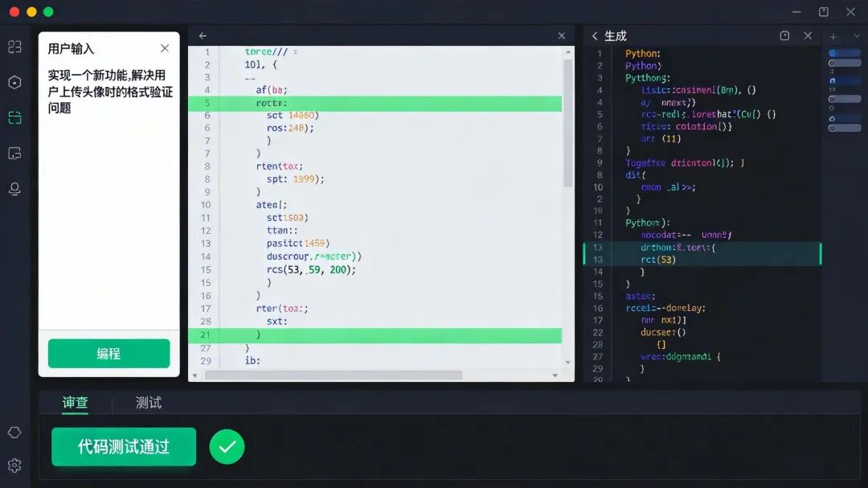Viewport: 868px width, 488px height.
Task: Toggle the topmost gray switch in right strip
Action: (844, 64)
